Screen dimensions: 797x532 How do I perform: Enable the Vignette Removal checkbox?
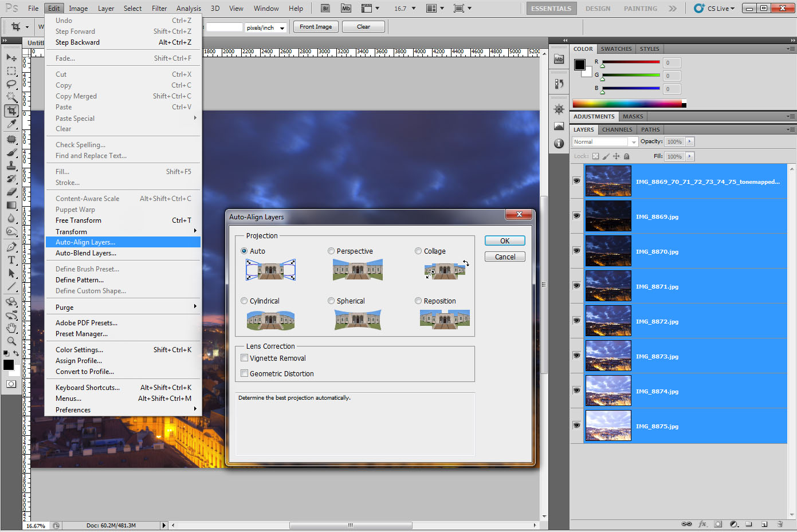point(245,358)
